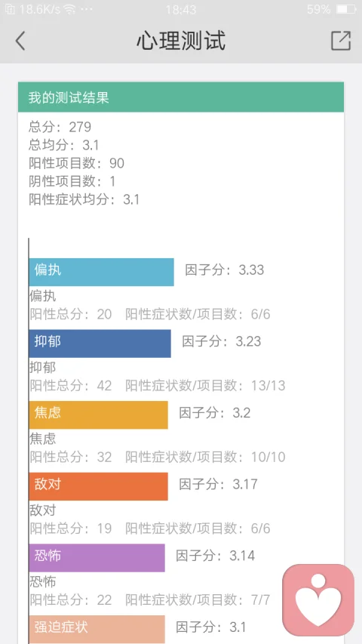362x644 pixels.
Task: Tap the Wi-Fi status bar icon
Action: pyautogui.click(x=70, y=10)
